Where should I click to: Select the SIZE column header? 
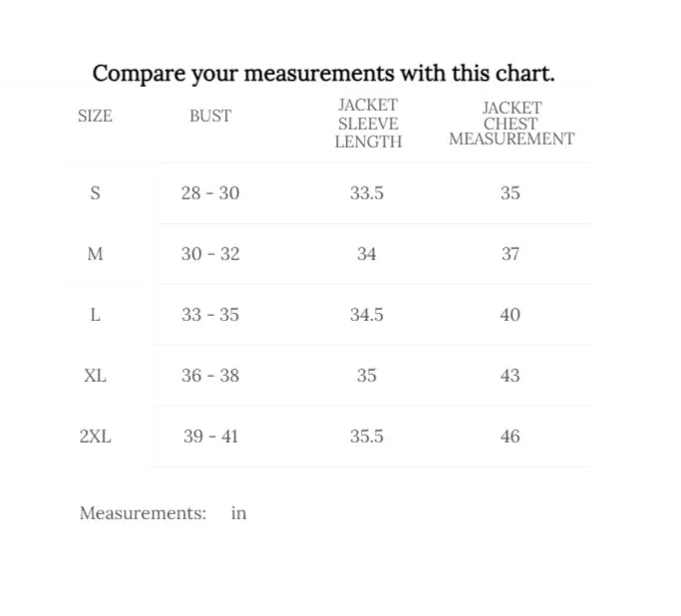click(95, 116)
